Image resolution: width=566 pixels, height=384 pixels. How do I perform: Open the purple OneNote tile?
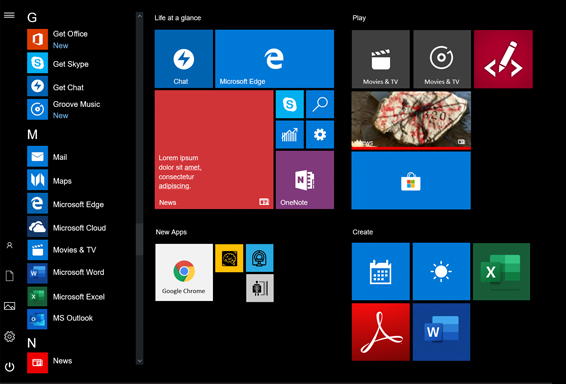tap(305, 180)
